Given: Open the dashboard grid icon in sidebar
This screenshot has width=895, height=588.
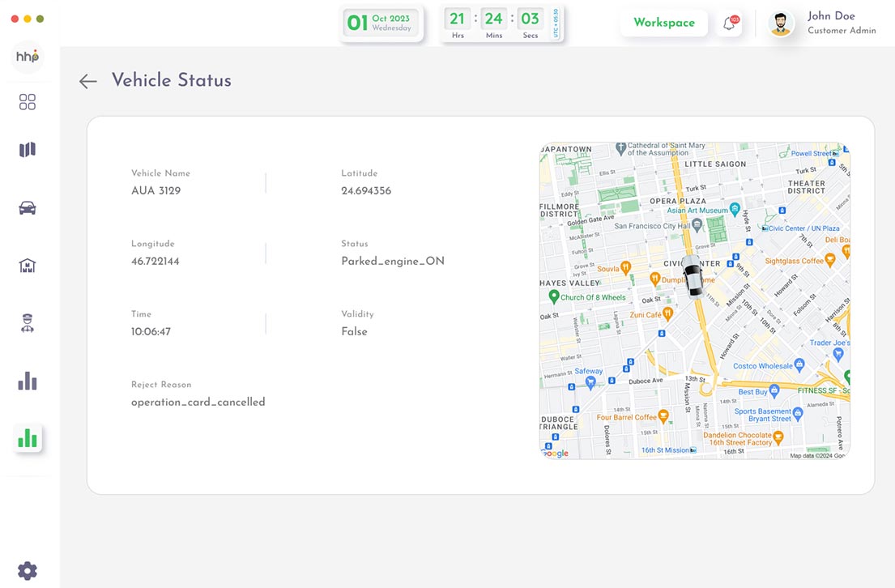Looking at the screenshot, I should [x=28, y=102].
